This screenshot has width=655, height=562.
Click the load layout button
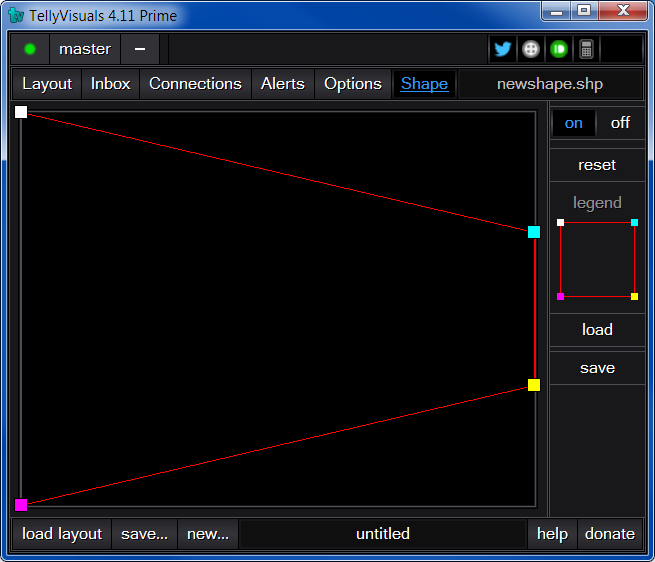tap(62, 534)
